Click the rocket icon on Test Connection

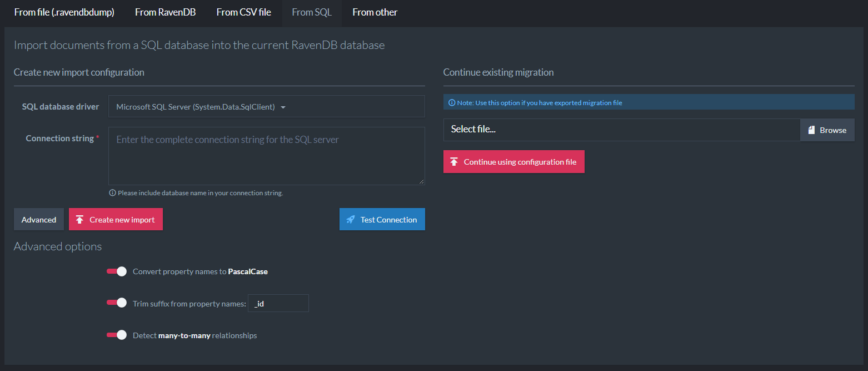click(351, 219)
